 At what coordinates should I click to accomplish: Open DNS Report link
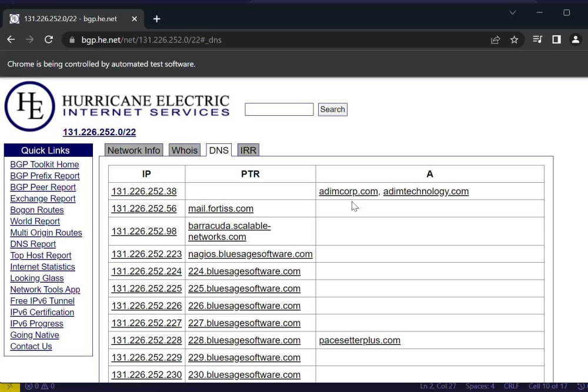tap(33, 244)
